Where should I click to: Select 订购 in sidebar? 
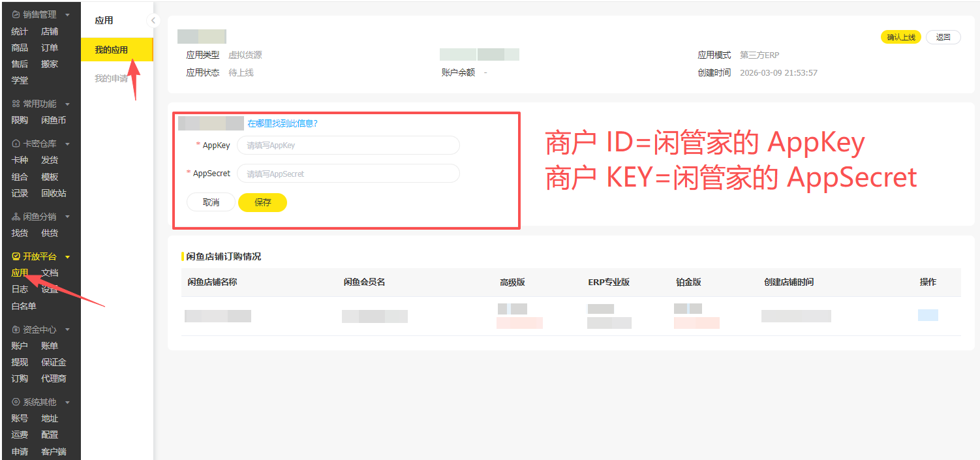point(20,378)
